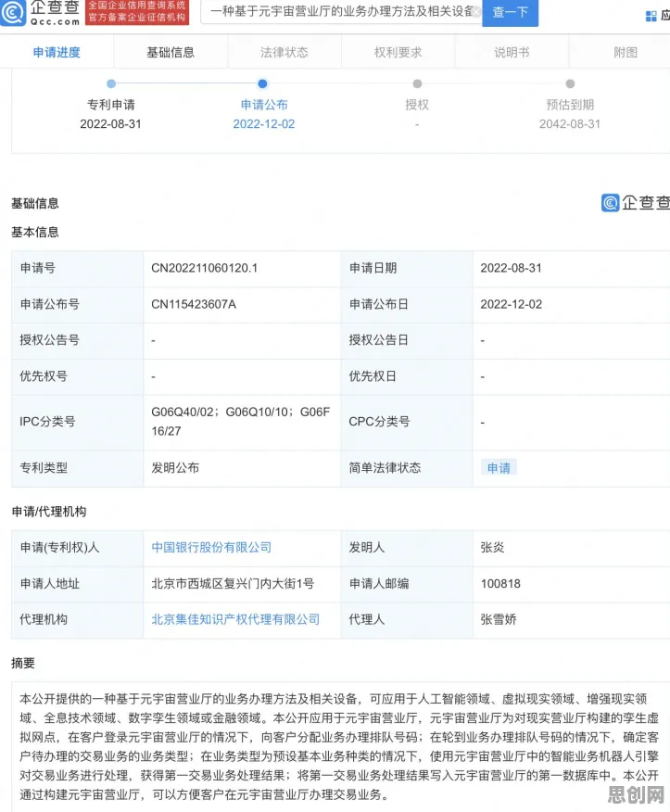Image resolution: width=670 pixels, height=812 pixels.
Task: Click the 查一下 search button
Action: 510,12
